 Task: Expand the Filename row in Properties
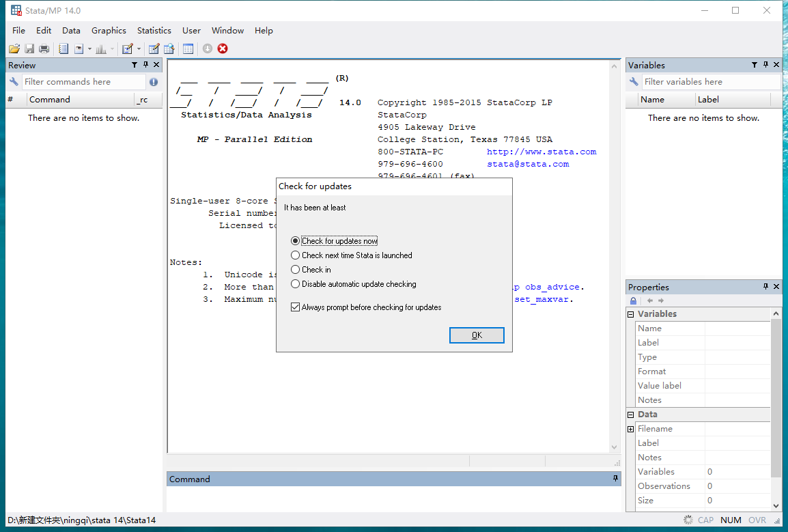631,429
